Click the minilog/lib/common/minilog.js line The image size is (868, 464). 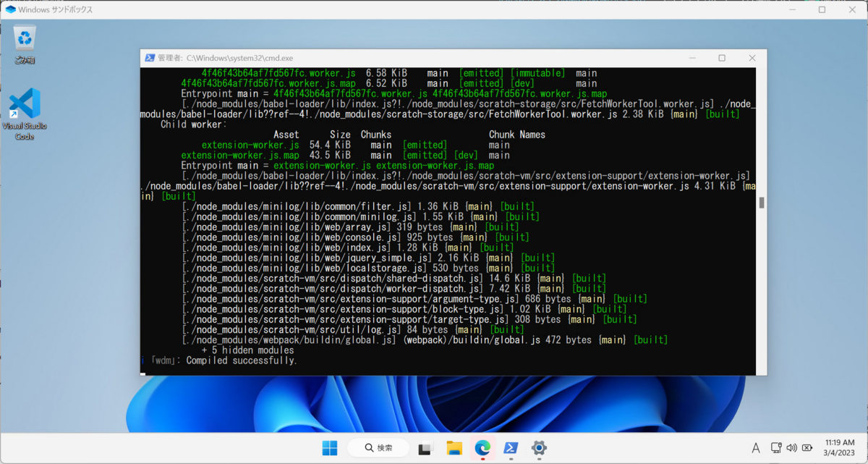point(361,216)
